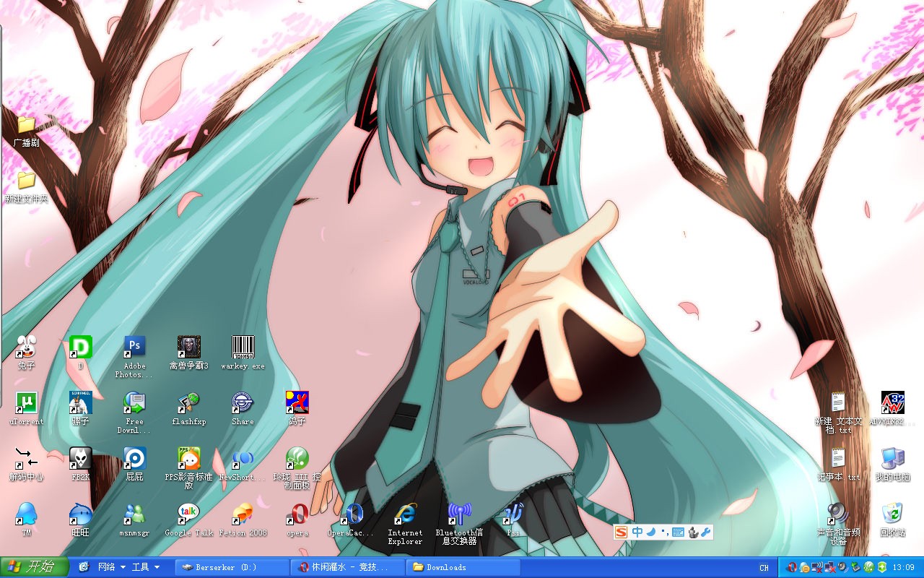Click the Opera tray icon
The image size is (924, 578).
(x=792, y=568)
